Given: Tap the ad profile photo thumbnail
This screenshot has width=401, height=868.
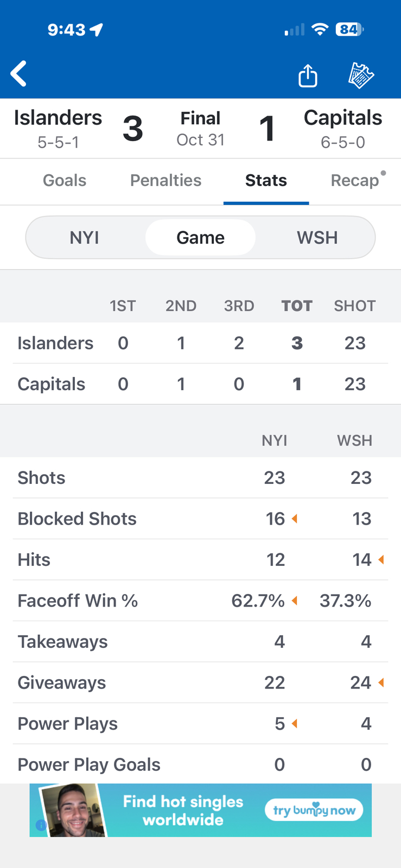Looking at the screenshot, I should [x=73, y=810].
